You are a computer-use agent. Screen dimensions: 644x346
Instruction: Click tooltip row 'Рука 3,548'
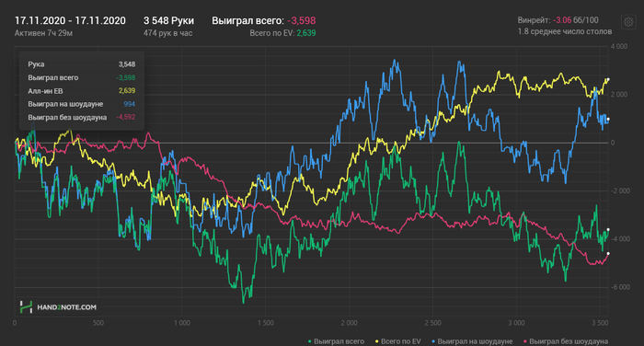[x=81, y=64]
